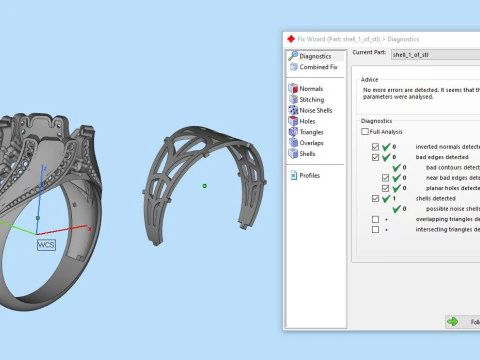Go to the Triangles step
The width and height of the screenshot is (480, 360).
(x=311, y=132)
